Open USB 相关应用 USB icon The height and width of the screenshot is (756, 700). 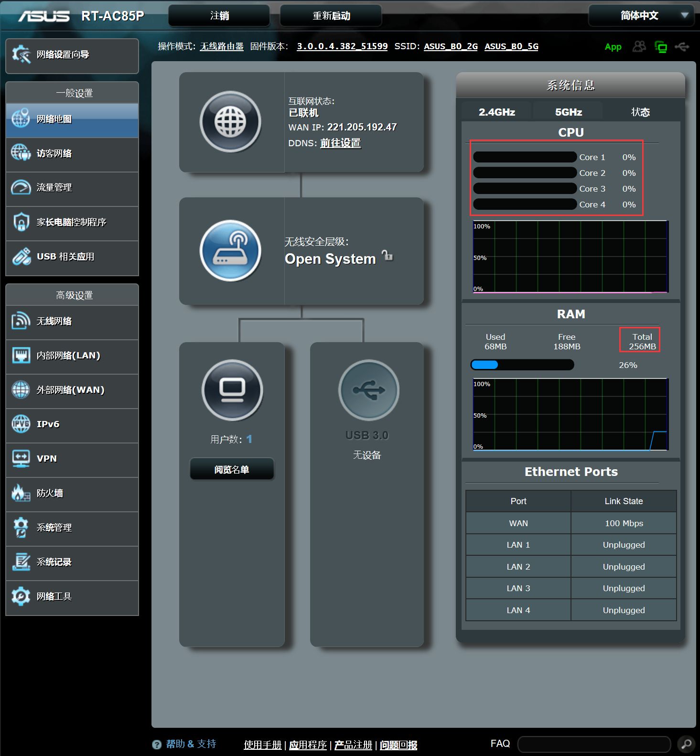21,257
